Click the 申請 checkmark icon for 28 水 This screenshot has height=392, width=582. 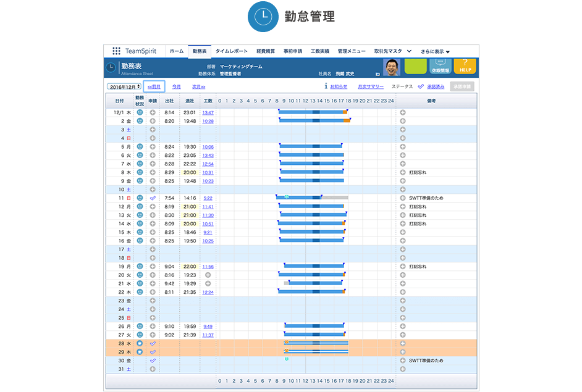click(153, 343)
